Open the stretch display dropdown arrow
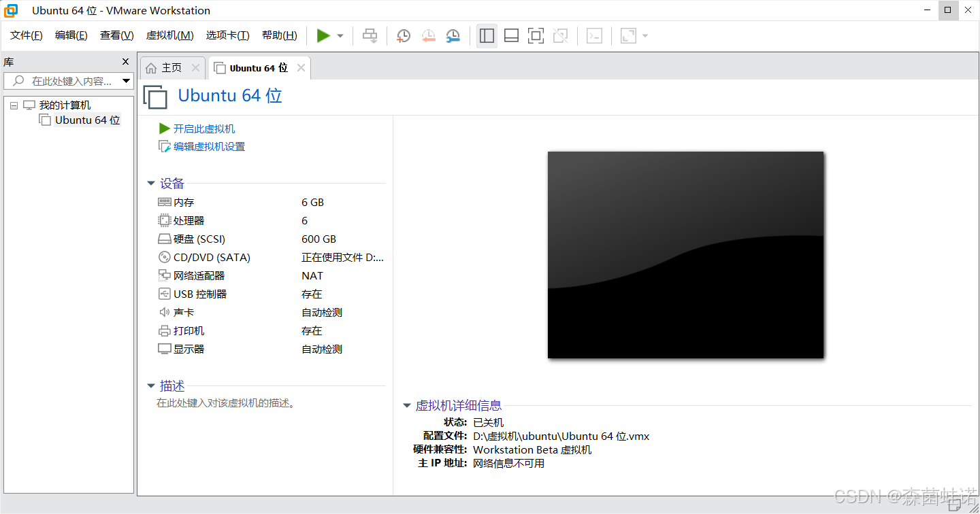980x514 pixels. (x=644, y=36)
